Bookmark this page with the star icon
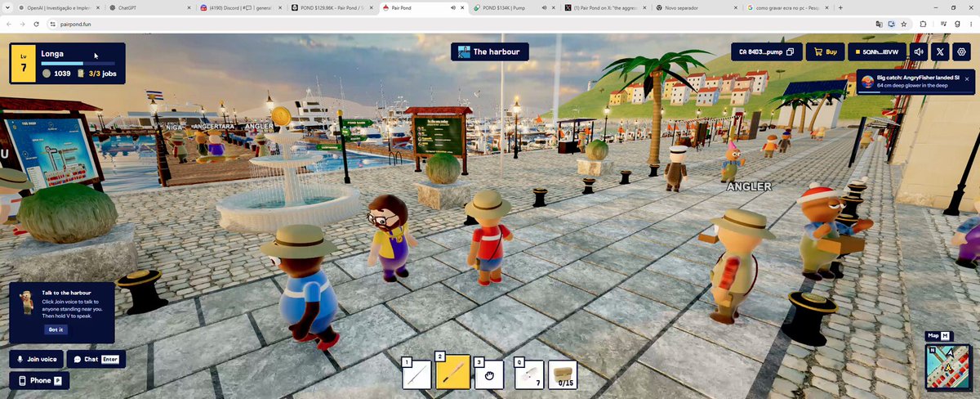 [x=902, y=24]
